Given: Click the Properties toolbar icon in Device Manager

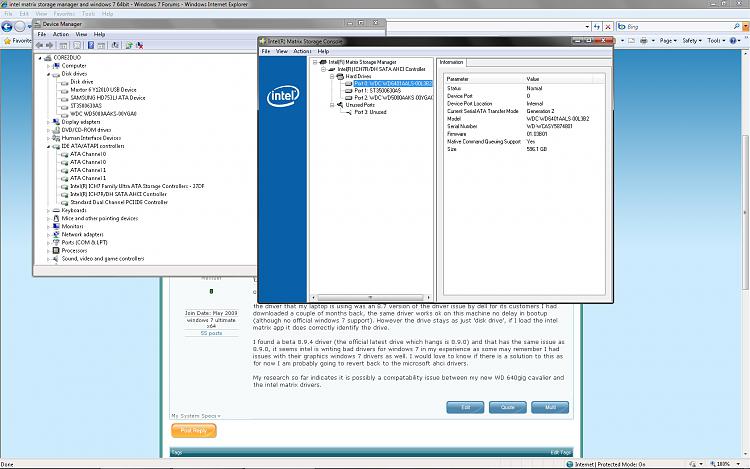Looking at the screenshot, I should point(77,45).
